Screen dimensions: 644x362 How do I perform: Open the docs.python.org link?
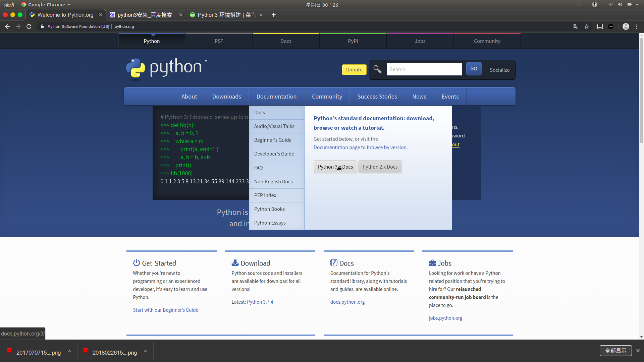[x=347, y=302]
